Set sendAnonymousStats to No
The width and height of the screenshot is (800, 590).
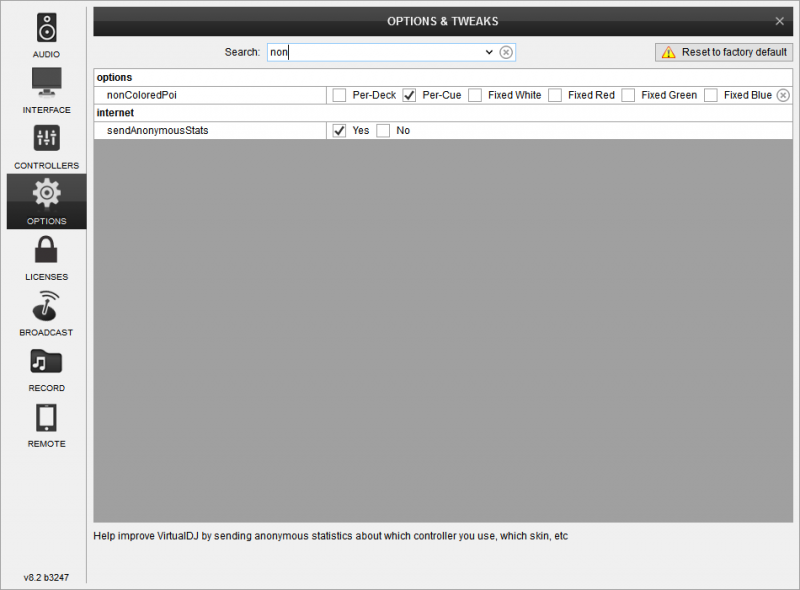pos(383,130)
